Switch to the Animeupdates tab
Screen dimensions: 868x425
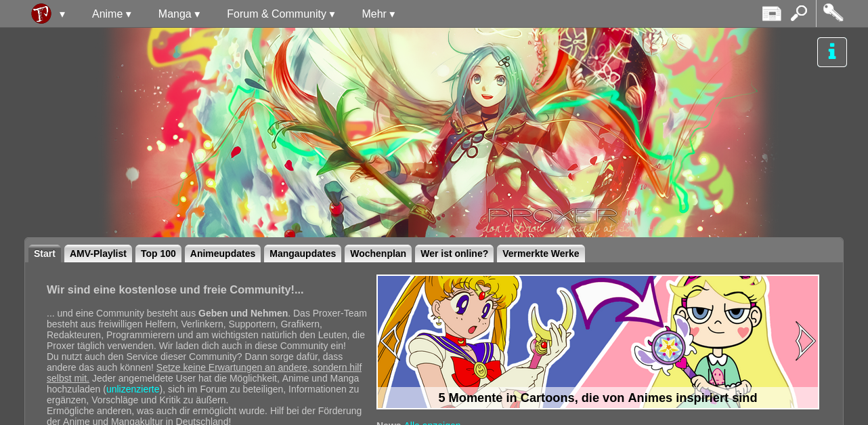point(223,254)
